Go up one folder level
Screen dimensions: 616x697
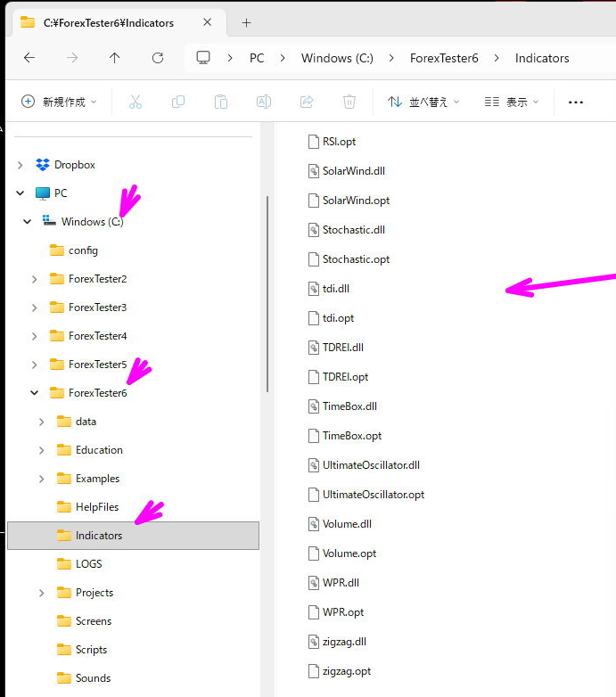pyautogui.click(x=115, y=58)
